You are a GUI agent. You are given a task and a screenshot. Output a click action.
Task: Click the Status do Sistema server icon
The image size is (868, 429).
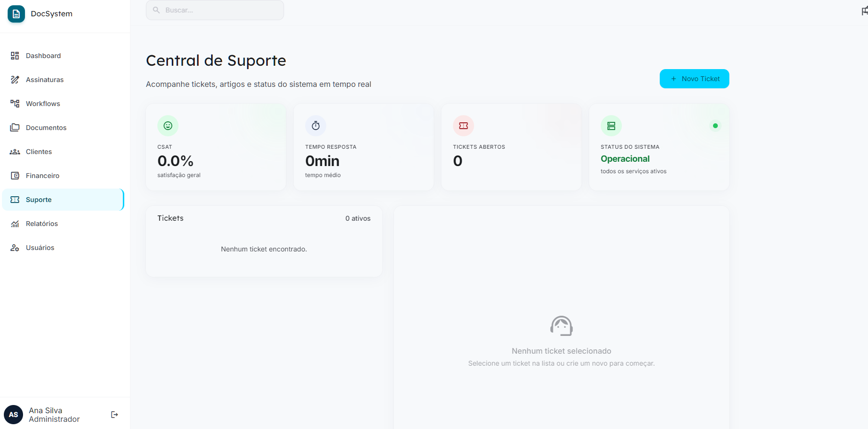tap(611, 126)
